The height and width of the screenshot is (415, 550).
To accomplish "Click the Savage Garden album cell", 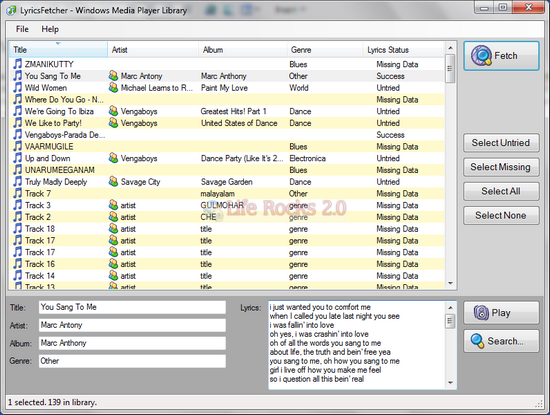I will click(x=227, y=182).
